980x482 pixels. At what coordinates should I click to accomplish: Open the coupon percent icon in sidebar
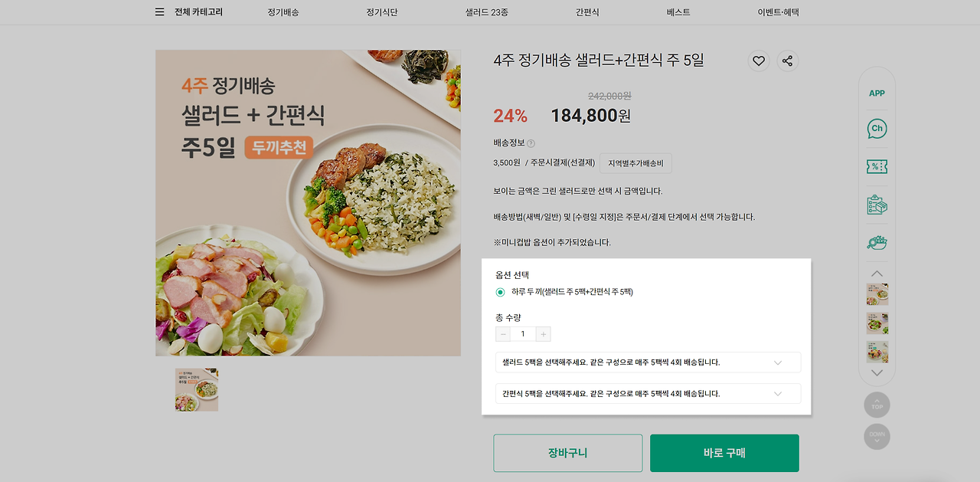(x=877, y=167)
